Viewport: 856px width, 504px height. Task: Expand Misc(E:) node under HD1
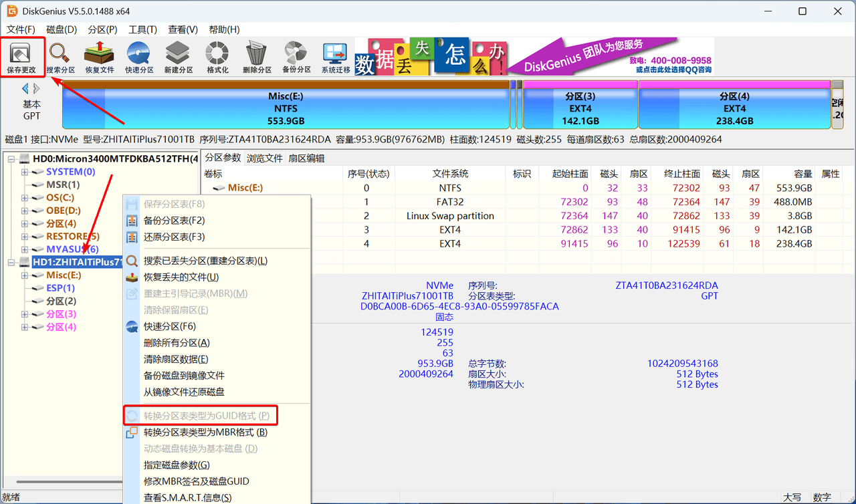(25, 275)
